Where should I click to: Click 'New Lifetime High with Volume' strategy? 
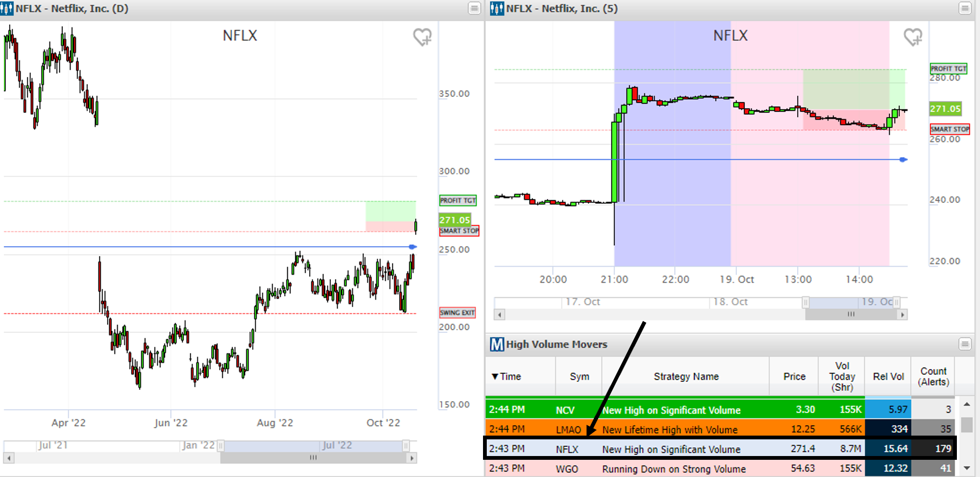click(670, 429)
